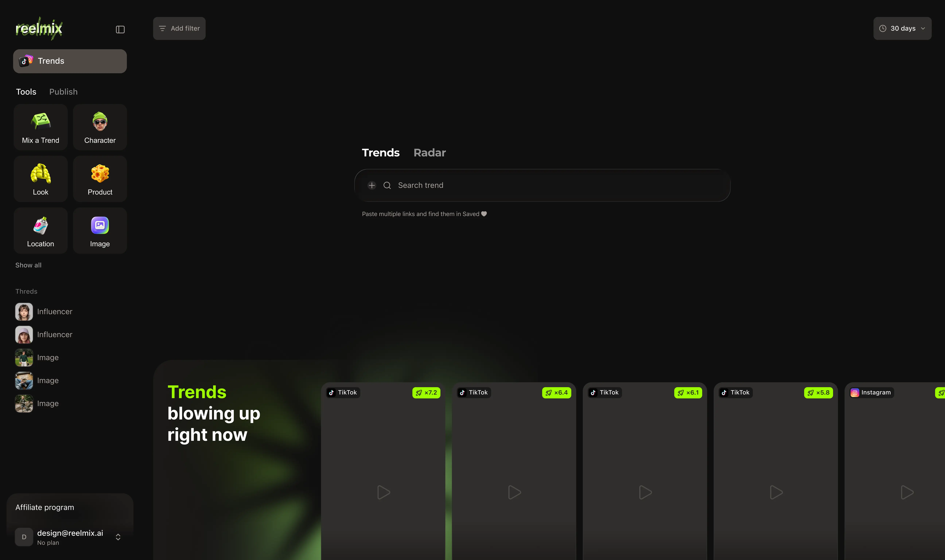Image resolution: width=945 pixels, height=560 pixels.
Task: Open the first Image thread
Action: [37, 358]
